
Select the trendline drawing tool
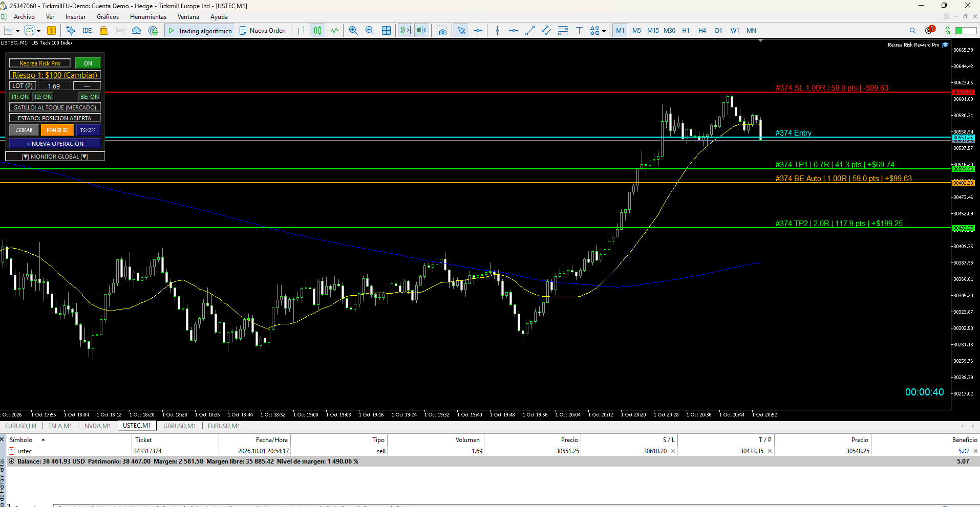530,31
